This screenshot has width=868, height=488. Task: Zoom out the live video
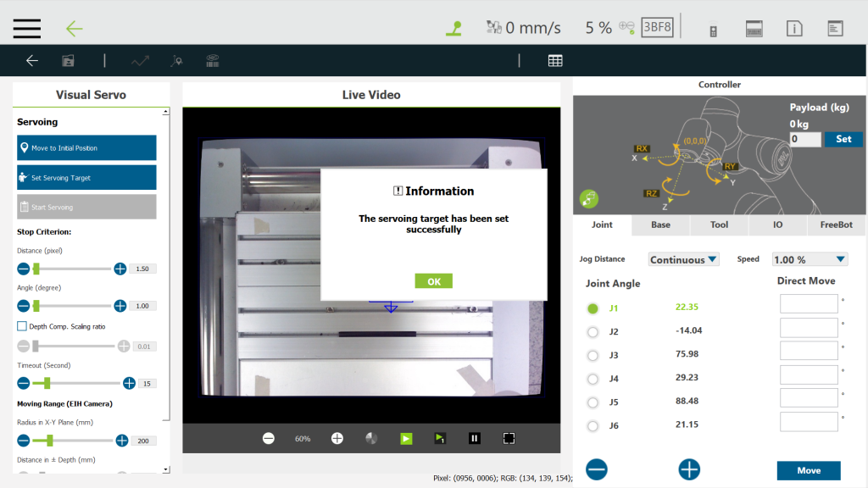click(269, 438)
